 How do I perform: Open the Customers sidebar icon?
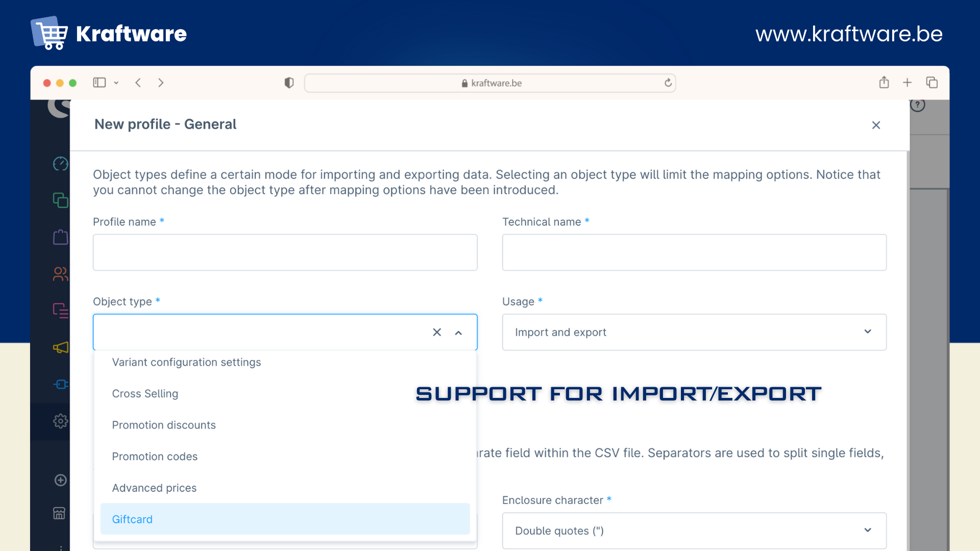tap(60, 274)
